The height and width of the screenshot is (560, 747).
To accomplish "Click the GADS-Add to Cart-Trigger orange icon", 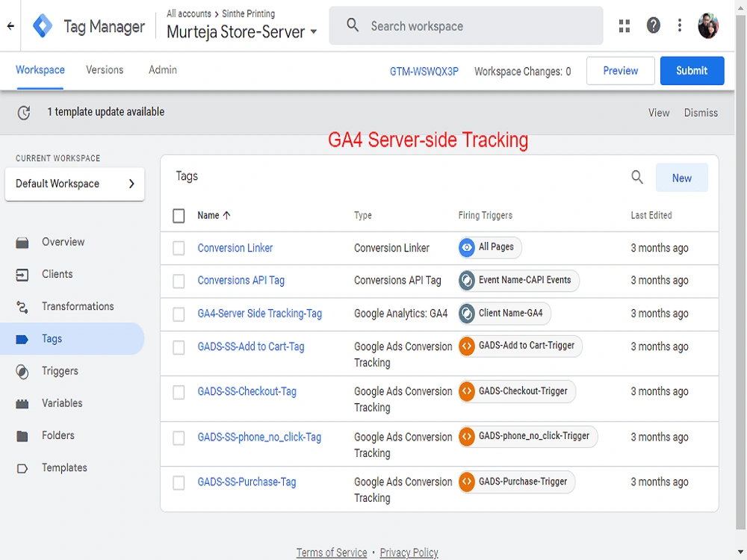I will coord(467,346).
